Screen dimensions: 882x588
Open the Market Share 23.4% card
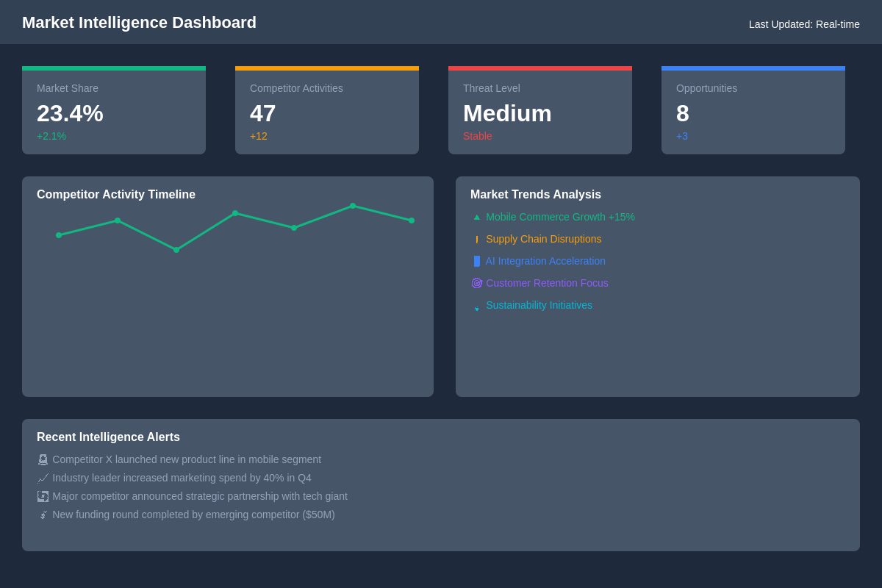click(114, 112)
